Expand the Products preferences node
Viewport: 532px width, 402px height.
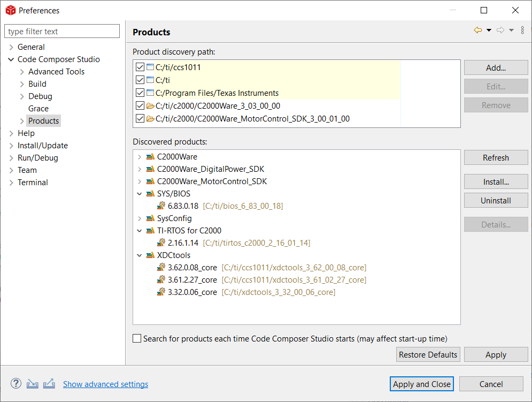pos(22,121)
